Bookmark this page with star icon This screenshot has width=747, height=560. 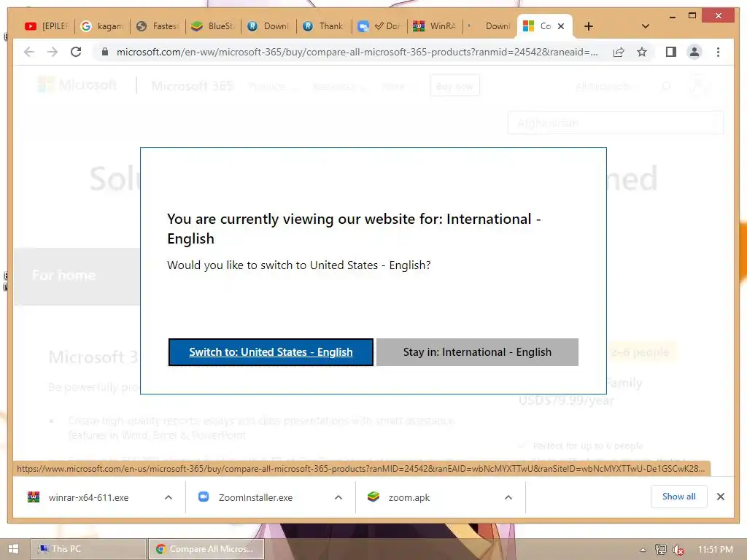point(642,52)
